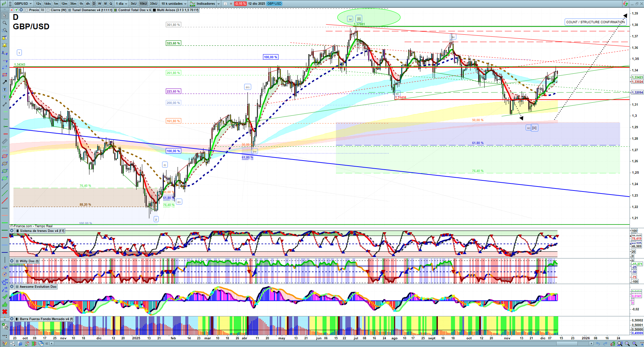This screenshot has height=347, width=644.
Task: Select the arrow cursor tool
Action: (x=5, y=15)
